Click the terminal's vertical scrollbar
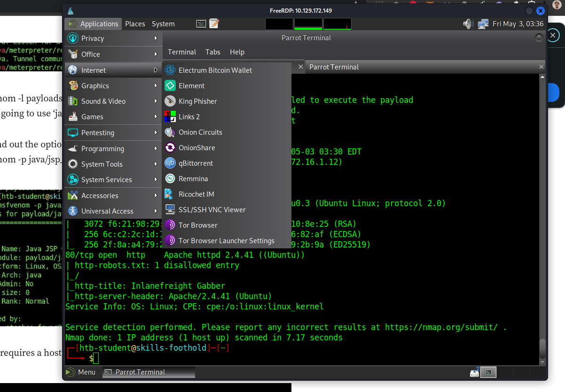The image size is (565, 392). (x=542, y=348)
